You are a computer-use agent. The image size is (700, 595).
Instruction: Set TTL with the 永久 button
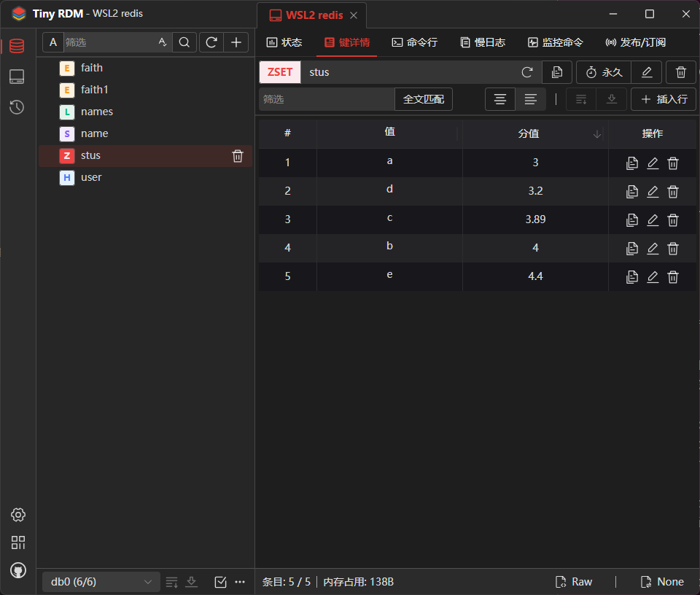click(604, 72)
